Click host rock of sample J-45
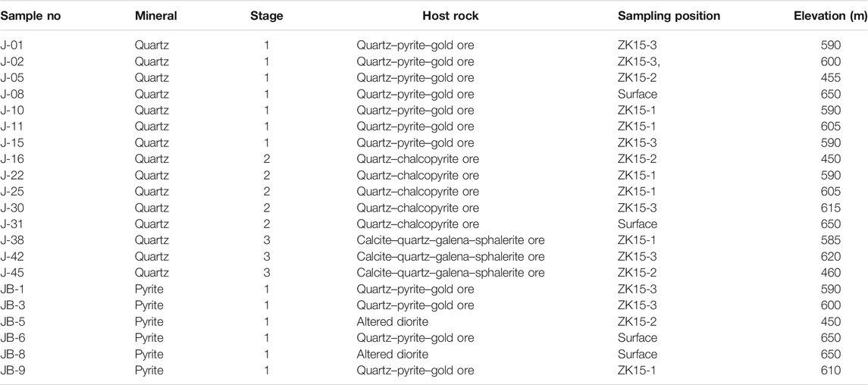This screenshot has height=385, width=868. pyautogui.click(x=450, y=274)
